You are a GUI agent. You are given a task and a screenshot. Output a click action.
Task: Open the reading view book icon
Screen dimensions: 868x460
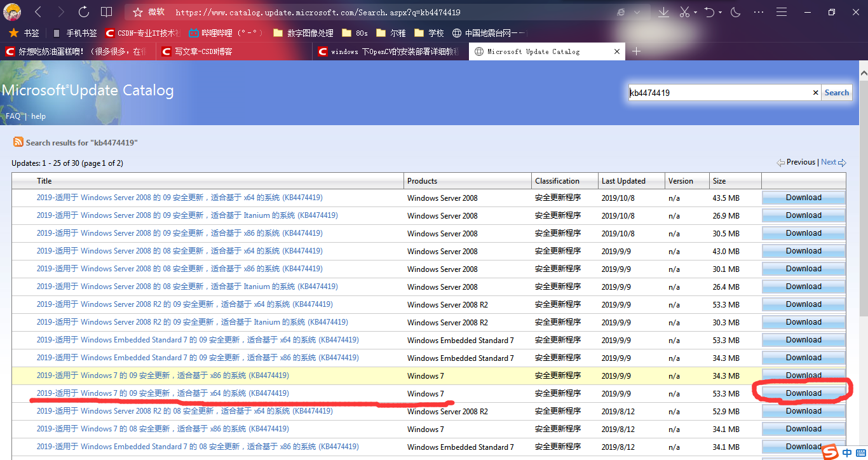(107, 12)
